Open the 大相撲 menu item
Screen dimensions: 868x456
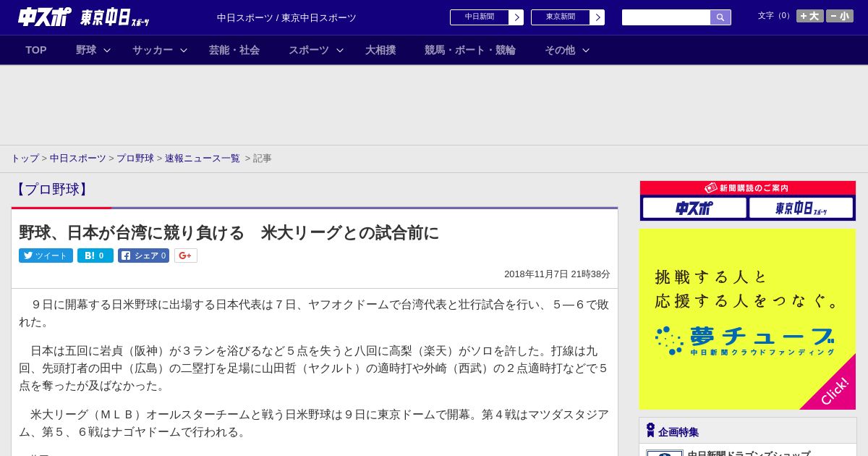tap(380, 50)
